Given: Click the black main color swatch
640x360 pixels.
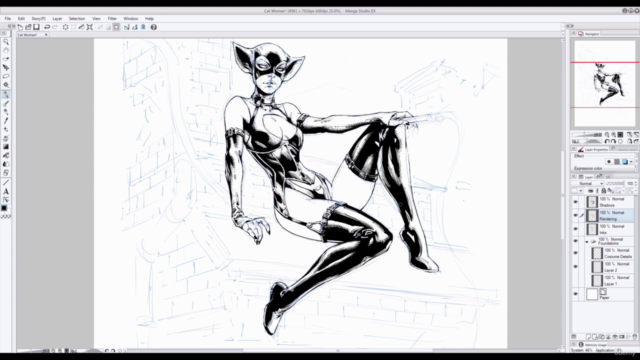Looking at the screenshot, I should (4, 208).
